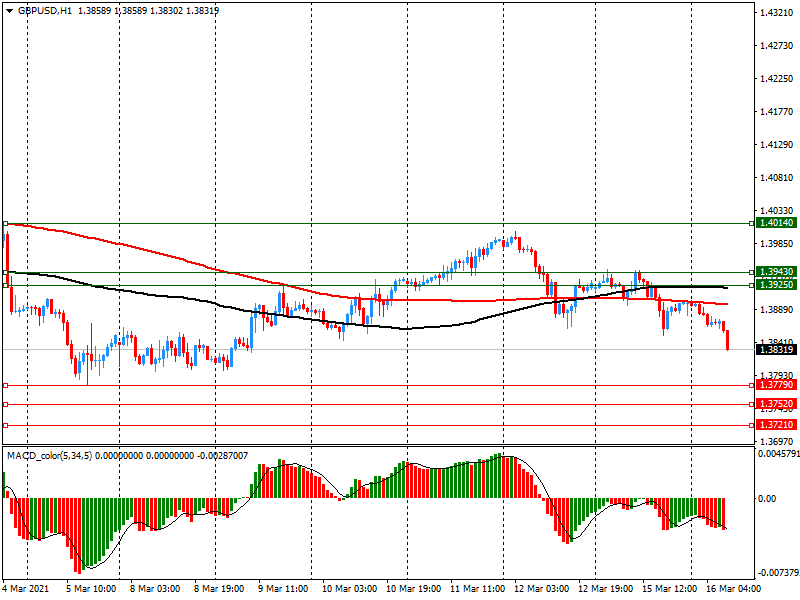The image size is (800, 600).
Task: Select the 1.39250 green level label
Action: coord(777,285)
